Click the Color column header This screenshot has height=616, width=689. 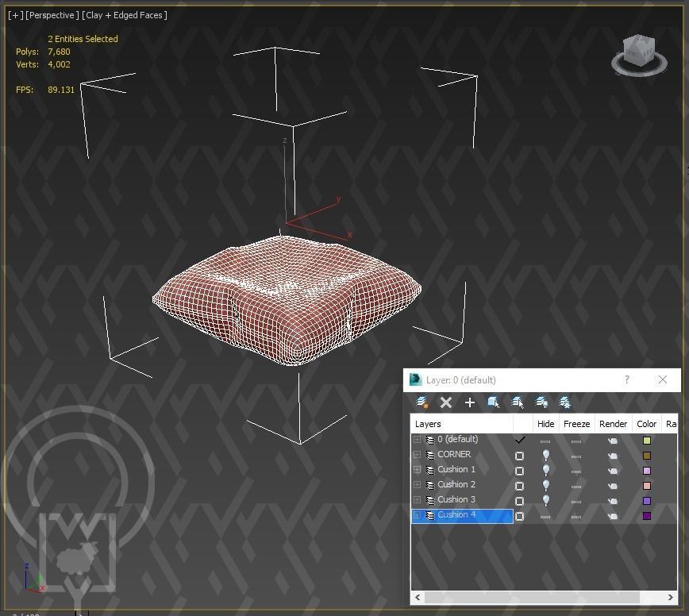(646, 424)
